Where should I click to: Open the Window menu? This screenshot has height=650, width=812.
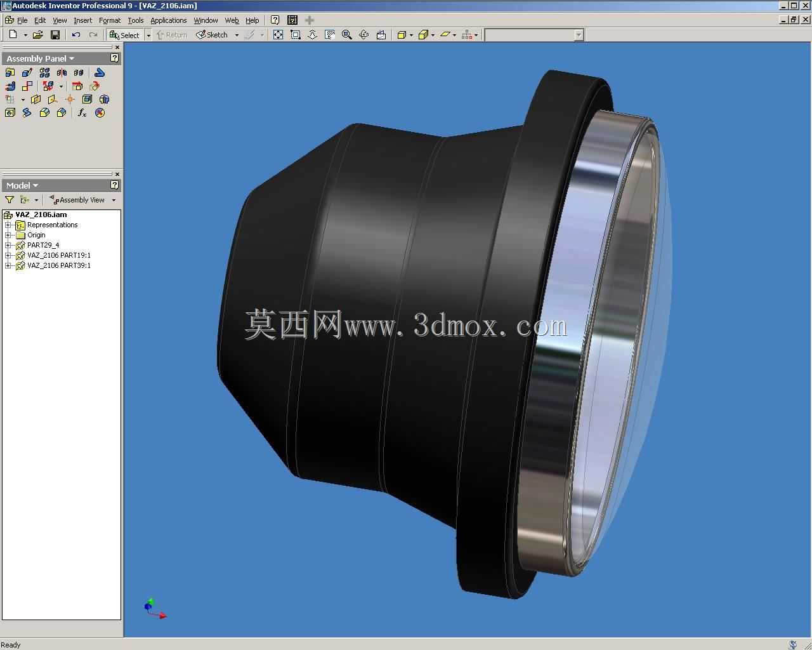(x=206, y=20)
